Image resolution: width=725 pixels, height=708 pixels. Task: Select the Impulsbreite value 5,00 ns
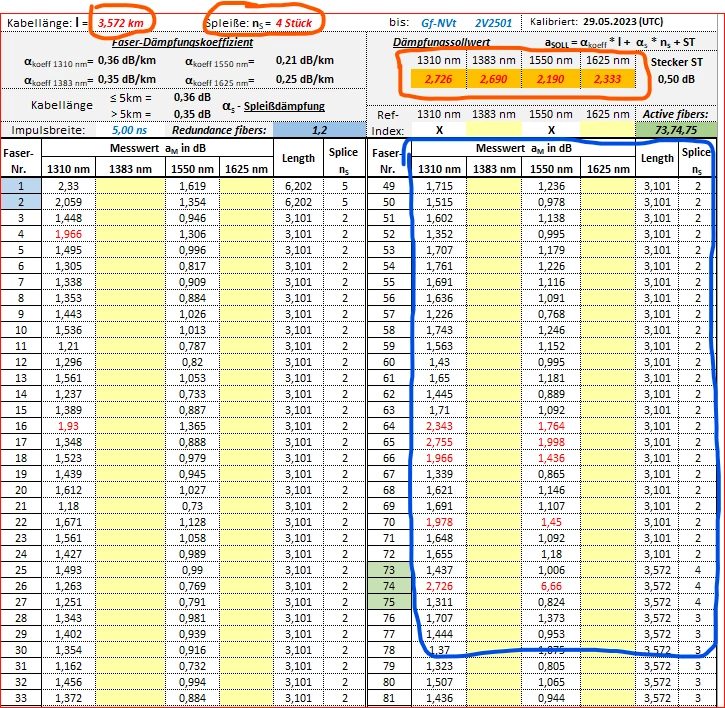(x=129, y=130)
